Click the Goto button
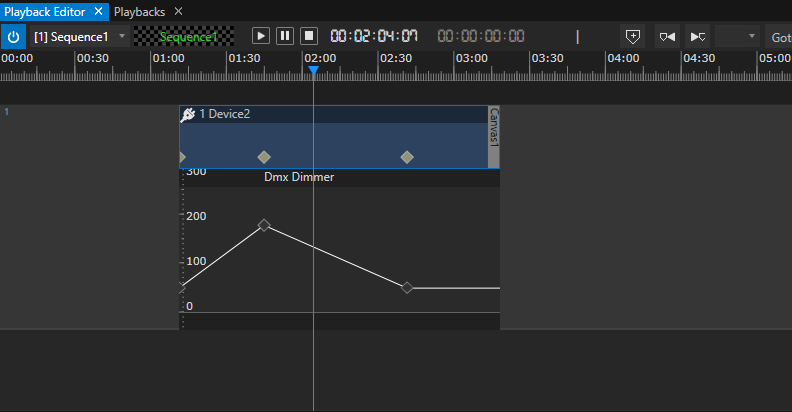Image resolution: width=792 pixels, height=412 pixels. click(779, 37)
